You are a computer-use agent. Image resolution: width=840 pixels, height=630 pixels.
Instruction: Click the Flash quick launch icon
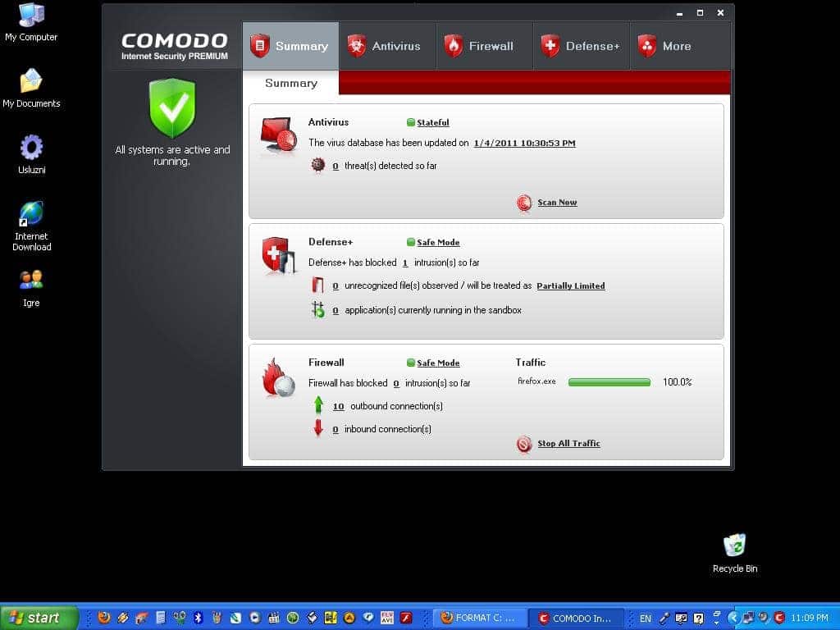(x=406, y=618)
